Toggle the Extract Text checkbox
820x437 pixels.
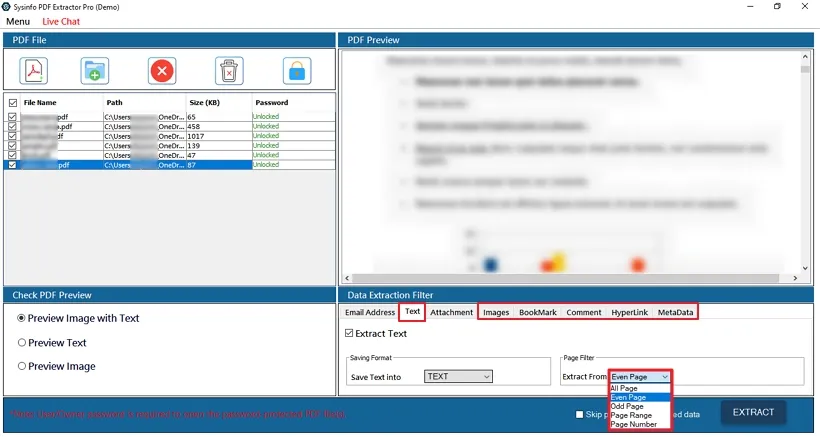pyautogui.click(x=349, y=333)
